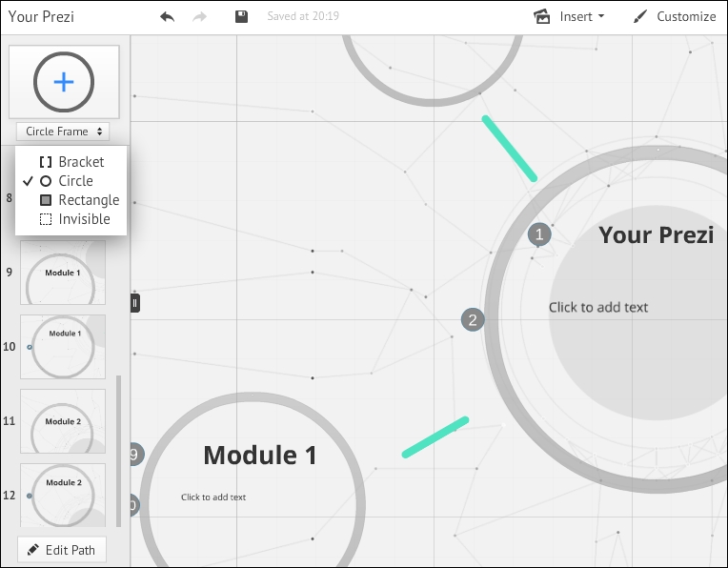Screen dimensions: 728x568
Task: Collapse the left sidebar with the handle
Action: click(x=135, y=303)
